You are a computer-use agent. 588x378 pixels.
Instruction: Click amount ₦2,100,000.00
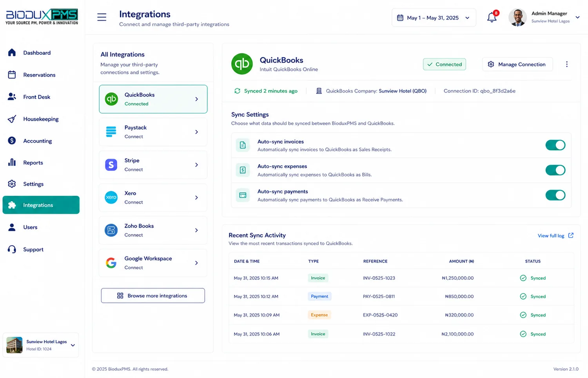[457, 334]
